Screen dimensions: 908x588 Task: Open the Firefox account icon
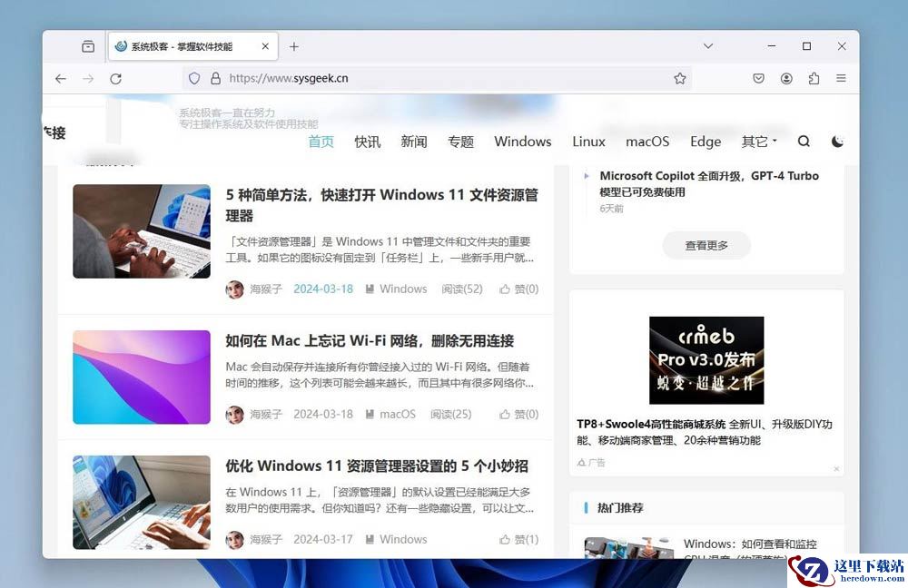click(786, 78)
